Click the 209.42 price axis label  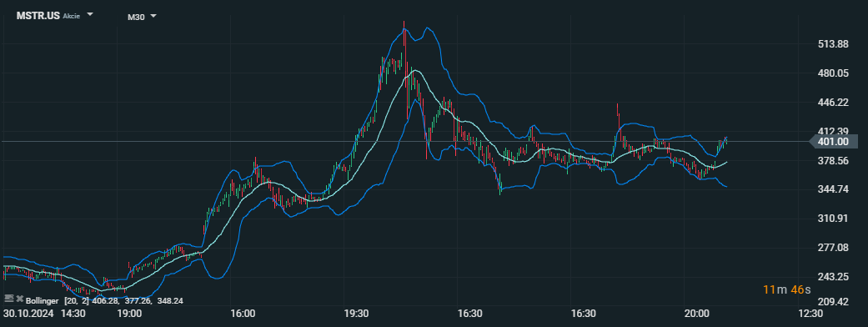tap(833, 302)
